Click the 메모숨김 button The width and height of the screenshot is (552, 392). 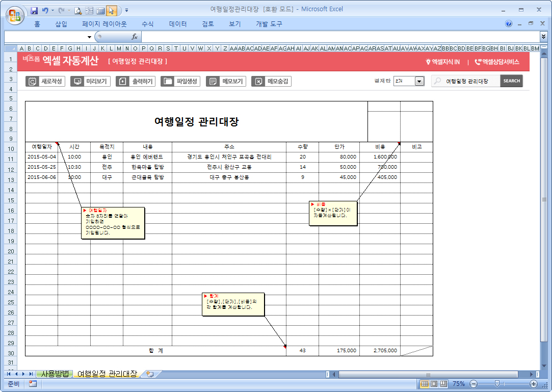pos(271,82)
